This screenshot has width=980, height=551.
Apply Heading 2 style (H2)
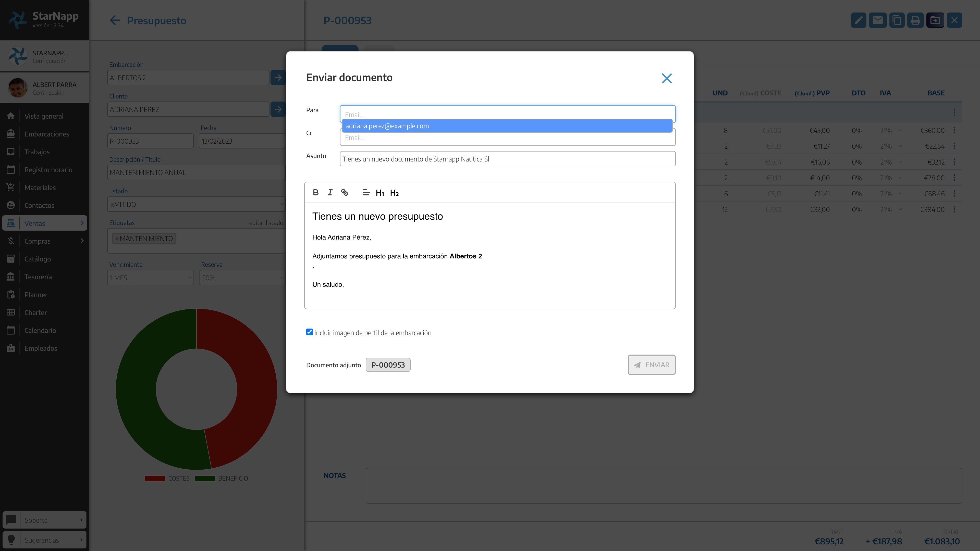point(394,193)
